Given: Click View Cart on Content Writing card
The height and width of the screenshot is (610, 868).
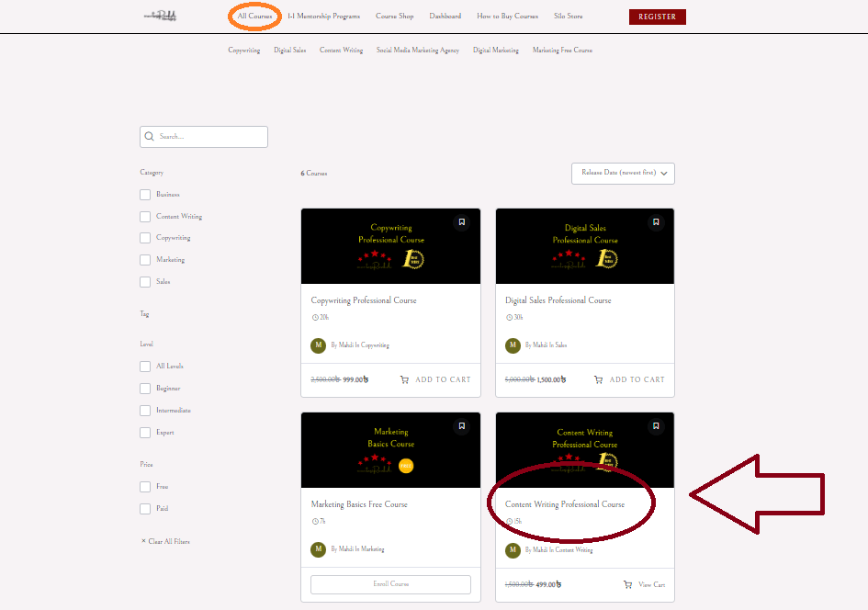Looking at the screenshot, I should 651,584.
